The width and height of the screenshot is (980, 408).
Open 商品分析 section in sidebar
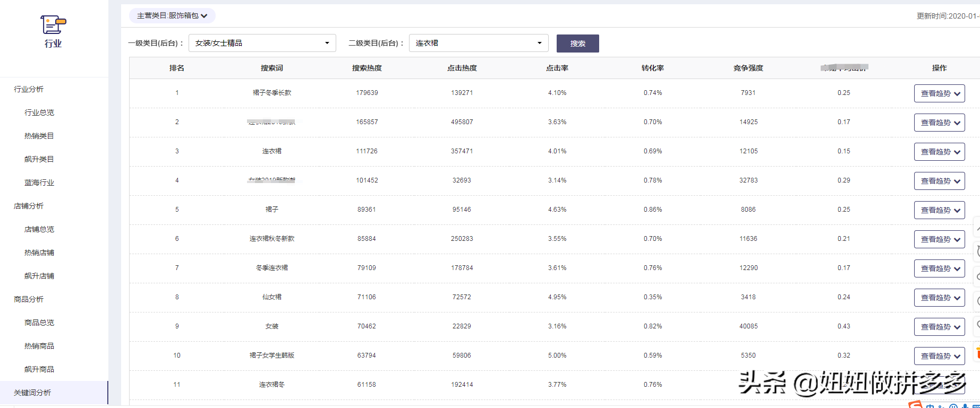29,299
